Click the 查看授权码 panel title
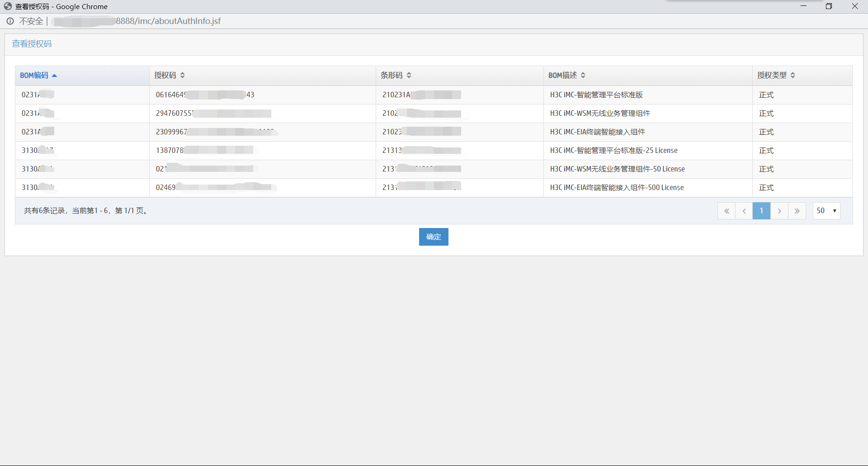This screenshot has width=868, height=466. (32, 44)
